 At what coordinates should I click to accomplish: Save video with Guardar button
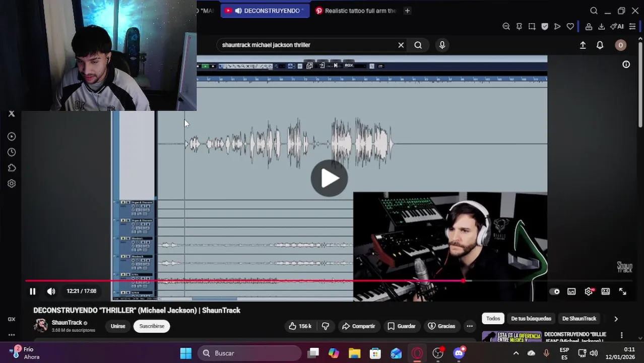coord(401,326)
